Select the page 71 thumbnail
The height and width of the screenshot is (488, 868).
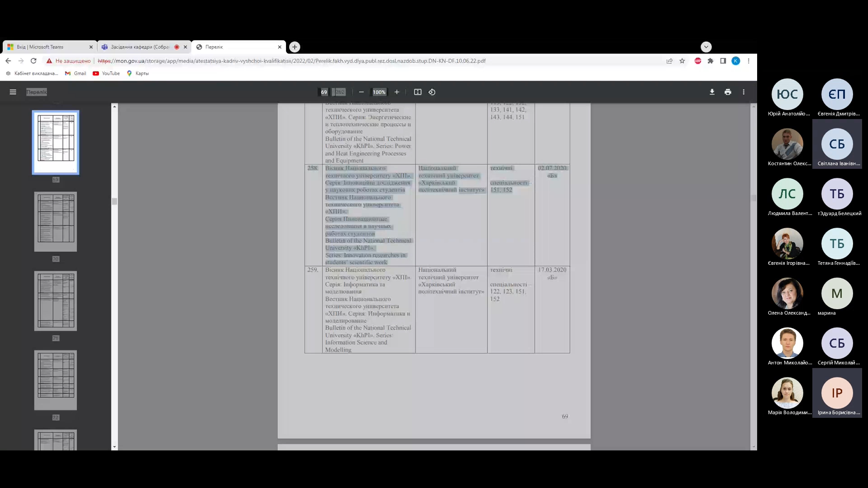[56, 301]
